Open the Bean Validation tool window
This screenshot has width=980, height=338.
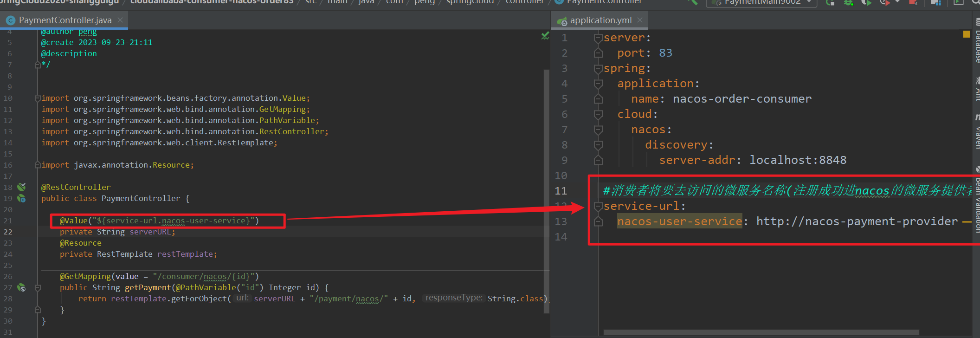976,200
